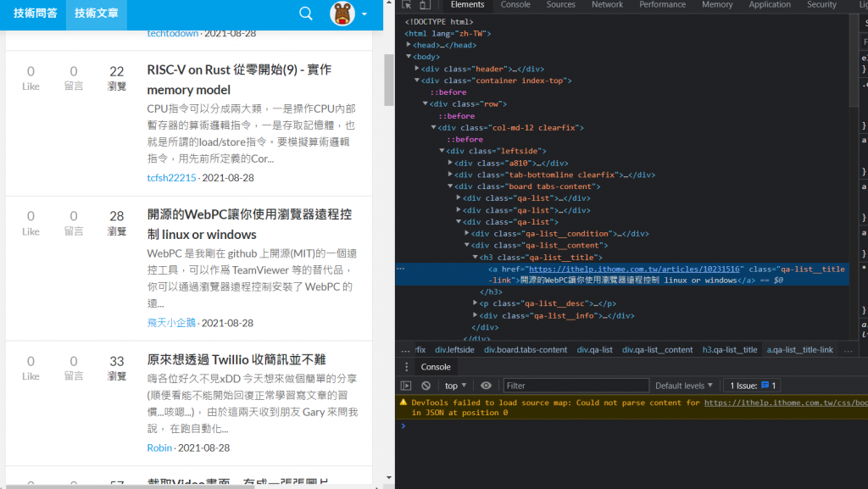Image resolution: width=868 pixels, height=489 pixels.
Task: Activate the DevTools inspect element icon
Action: 407,4
